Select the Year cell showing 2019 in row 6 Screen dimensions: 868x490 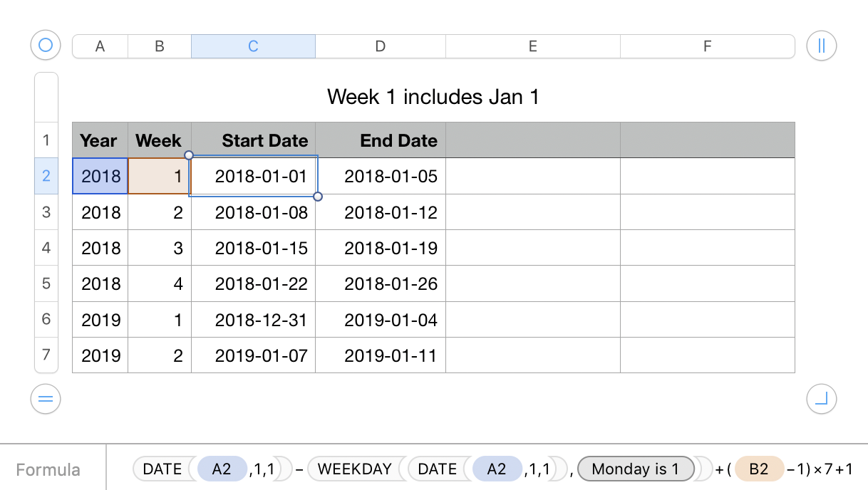click(100, 320)
